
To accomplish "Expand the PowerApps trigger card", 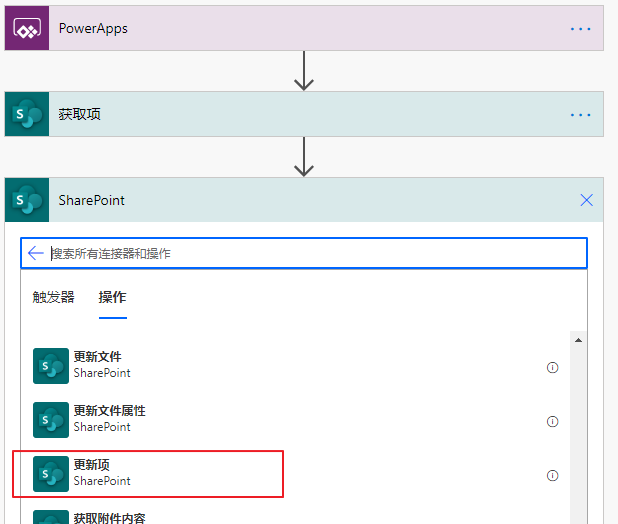I will tap(304, 28).
